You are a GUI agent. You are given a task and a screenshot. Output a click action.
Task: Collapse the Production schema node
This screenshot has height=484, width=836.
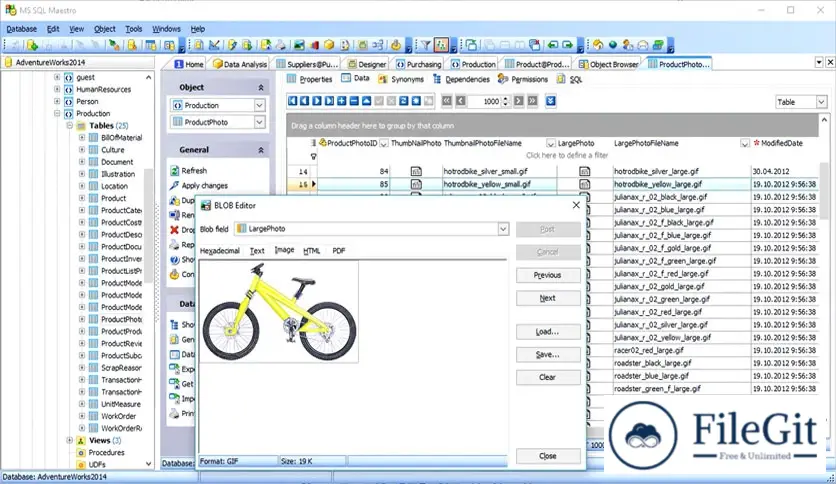pos(57,114)
